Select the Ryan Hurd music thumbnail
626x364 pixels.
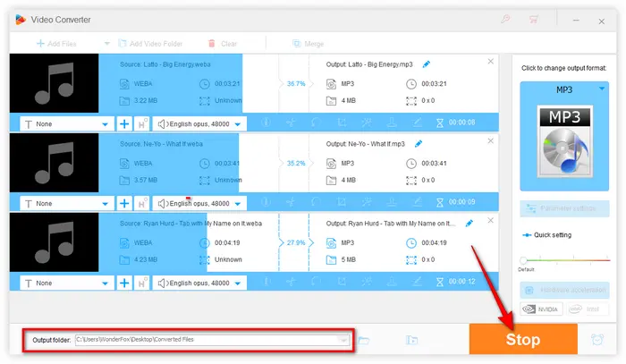(54, 242)
